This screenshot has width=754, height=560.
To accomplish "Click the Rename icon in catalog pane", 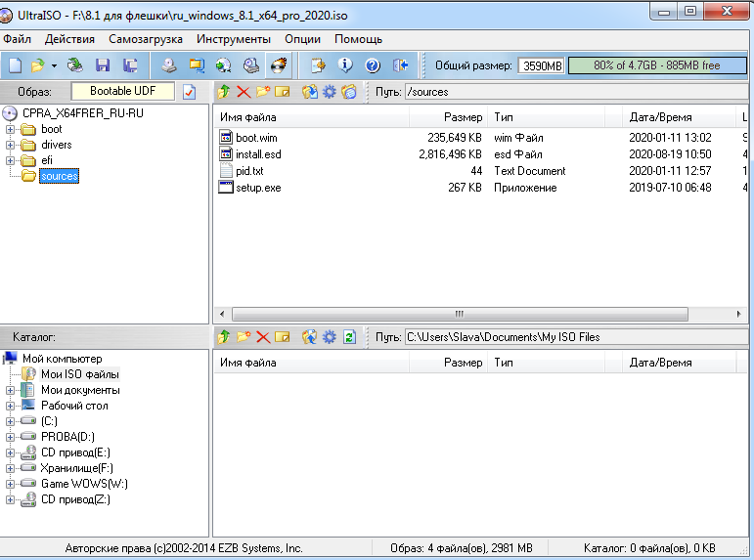I will (283, 337).
